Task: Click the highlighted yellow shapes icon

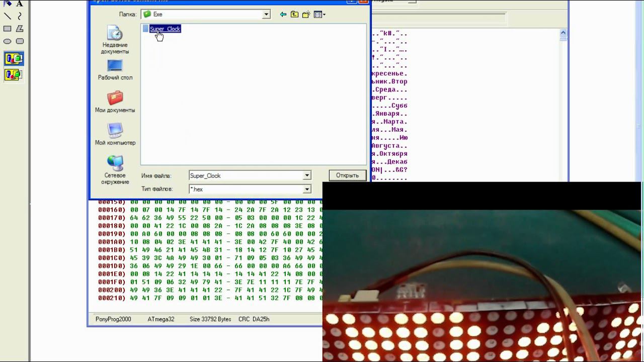Action: pyautogui.click(x=14, y=59)
